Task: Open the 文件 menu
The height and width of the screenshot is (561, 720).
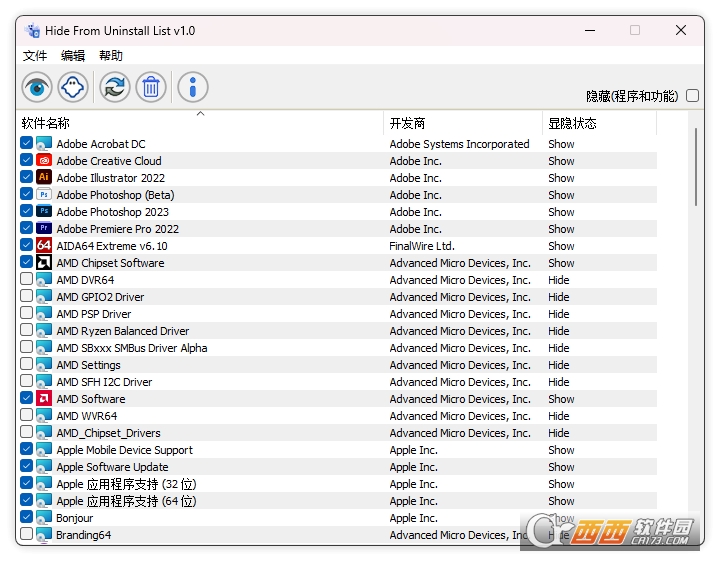Action: click(35, 56)
